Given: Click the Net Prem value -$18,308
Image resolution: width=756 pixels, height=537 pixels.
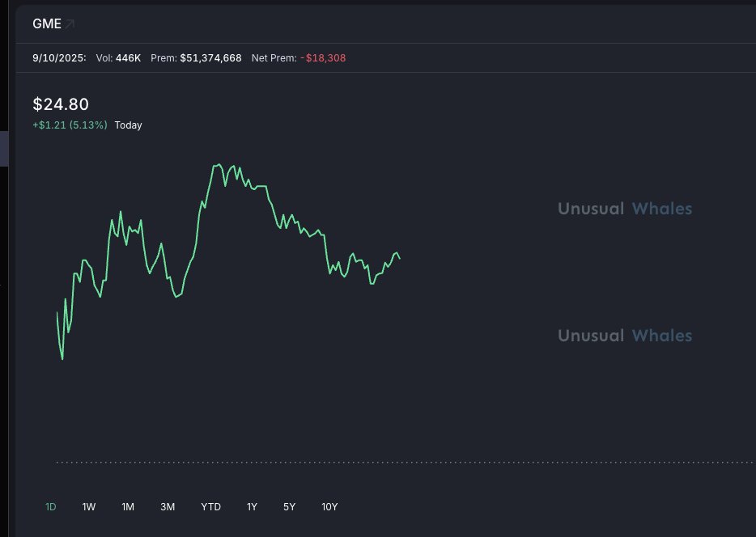Looking at the screenshot, I should click(323, 58).
